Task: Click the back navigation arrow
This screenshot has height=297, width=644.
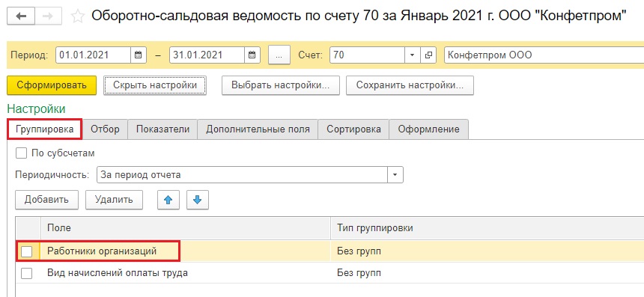Action: click(21, 16)
